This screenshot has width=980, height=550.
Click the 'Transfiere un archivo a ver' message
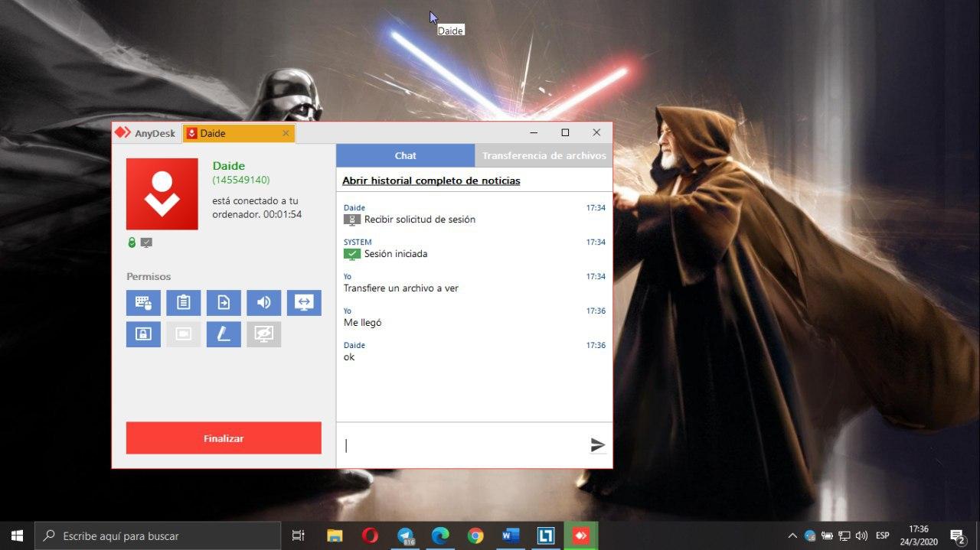pyautogui.click(x=401, y=288)
